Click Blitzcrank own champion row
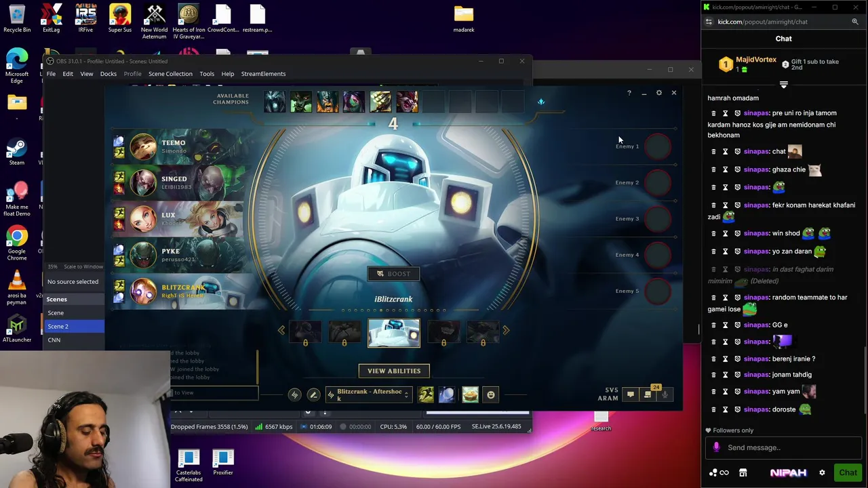Image resolution: width=868 pixels, height=488 pixels. (x=180, y=291)
